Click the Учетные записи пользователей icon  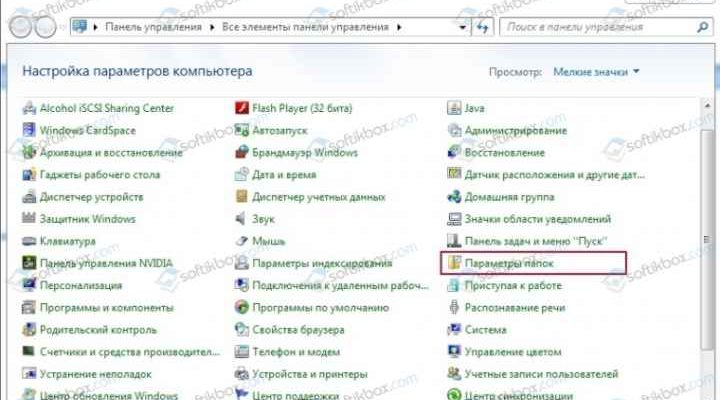[x=454, y=374]
